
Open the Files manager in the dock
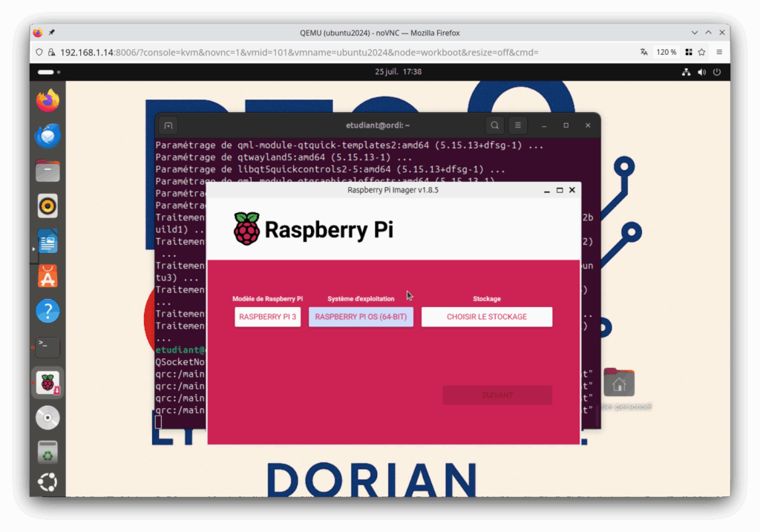(47, 171)
